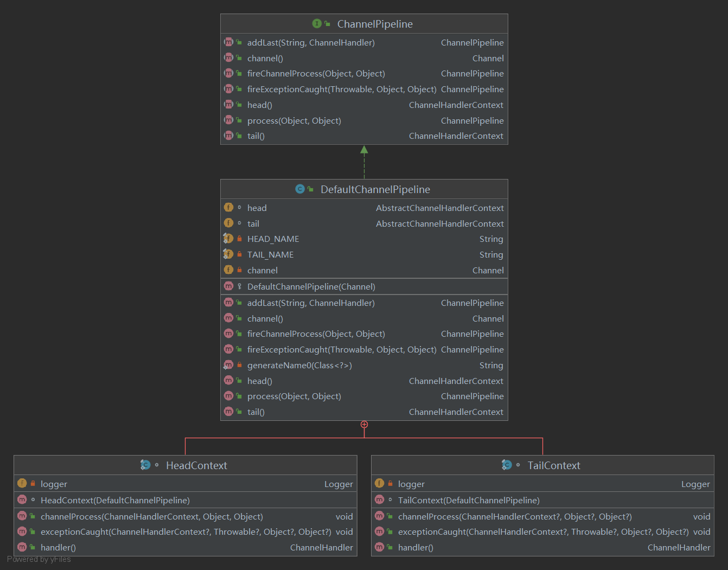The width and height of the screenshot is (728, 570).
Task: Click the HeadContext class icon
Action: point(145,465)
